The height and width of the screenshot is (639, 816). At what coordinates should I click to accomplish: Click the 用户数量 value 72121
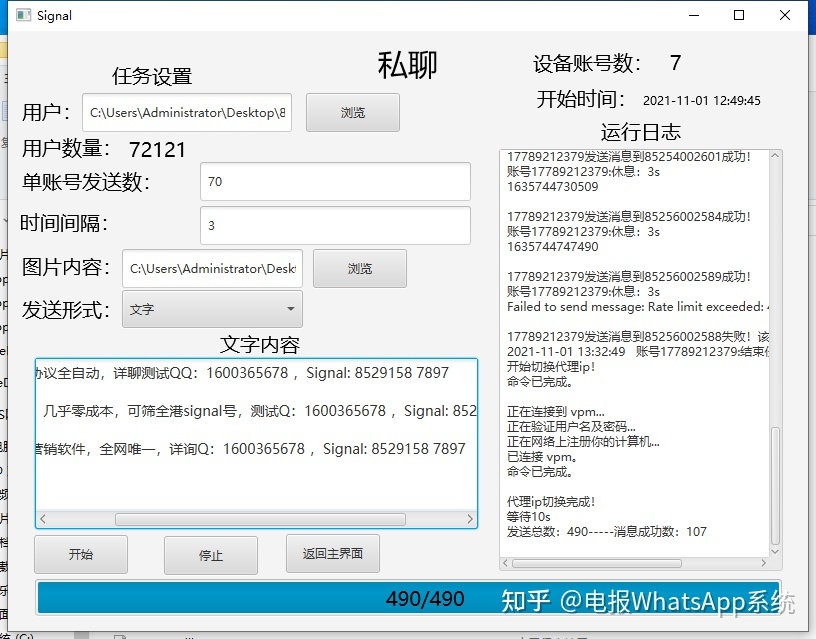coord(157,150)
